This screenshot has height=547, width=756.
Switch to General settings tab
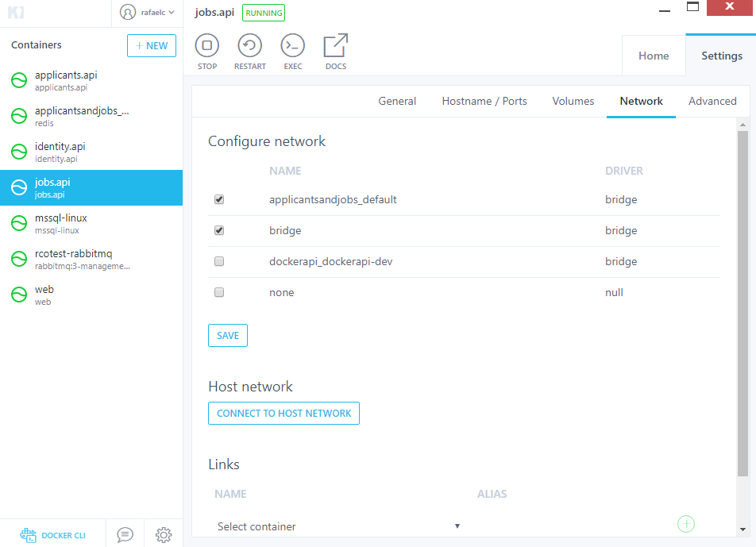[x=397, y=101]
